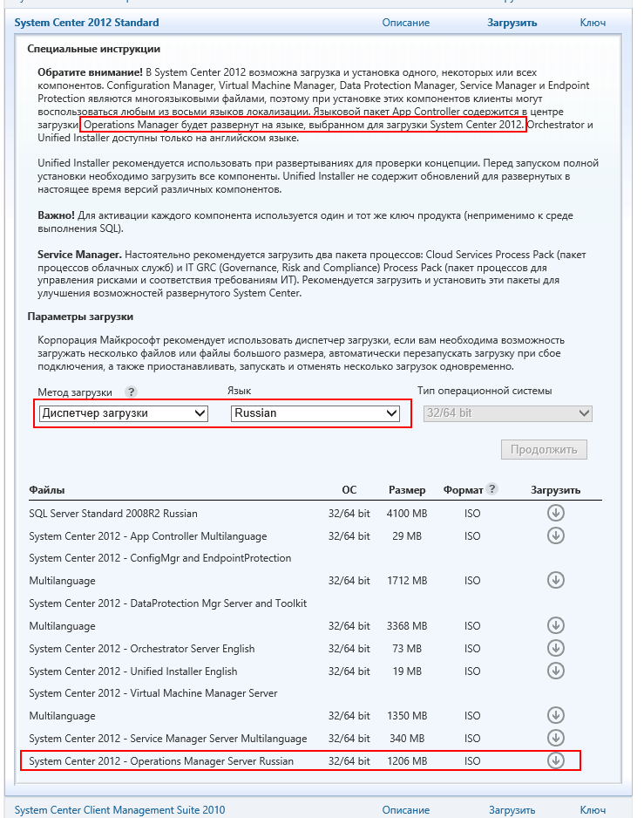Open the Russian language dropdown

315,413
